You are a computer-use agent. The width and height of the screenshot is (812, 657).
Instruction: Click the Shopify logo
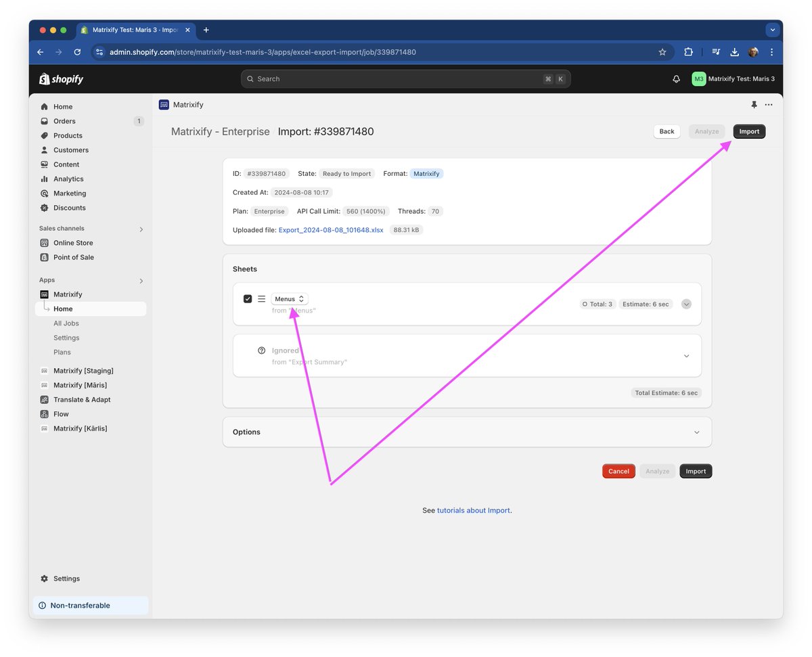pyautogui.click(x=61, y=79)
